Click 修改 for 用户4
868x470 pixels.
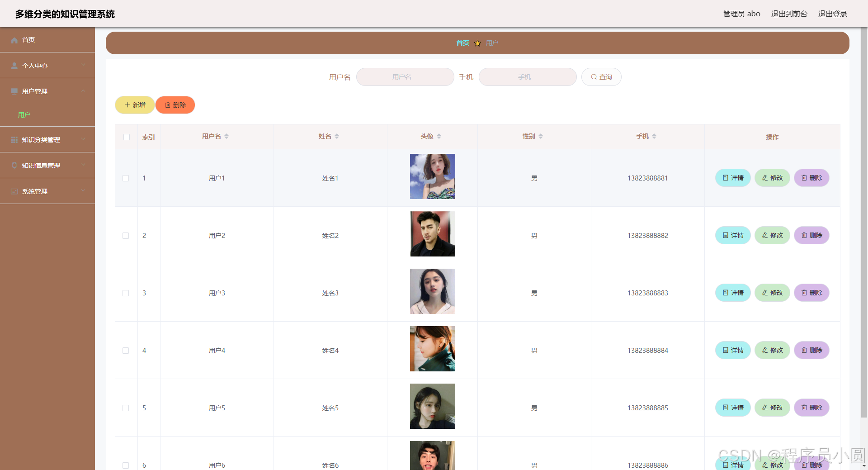tap(772, 350)
